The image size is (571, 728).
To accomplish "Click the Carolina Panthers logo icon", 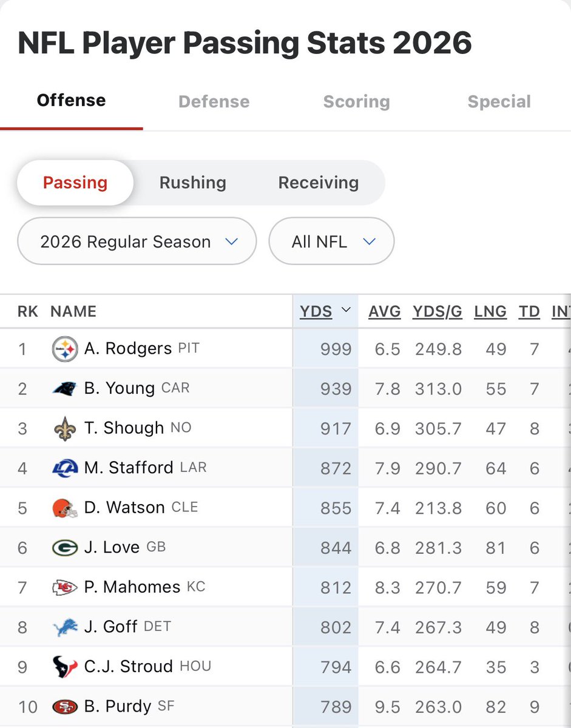I will 64,388.
